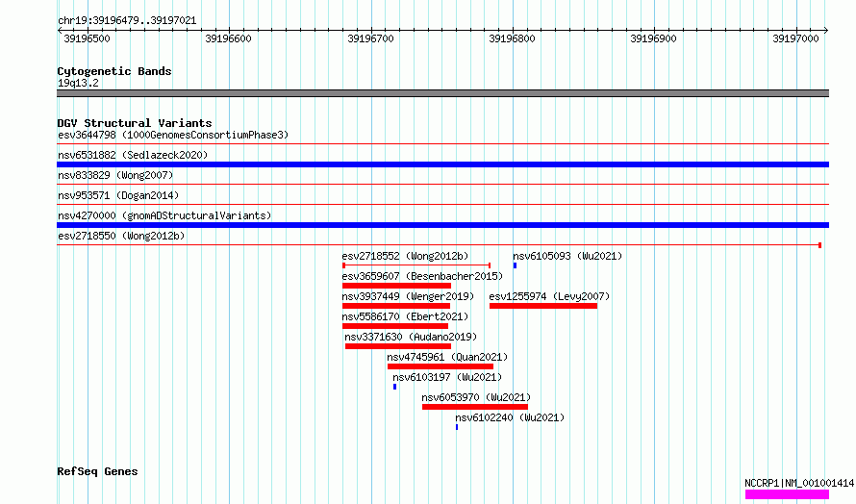Select the nsv5586170 (Ebert2021) red bar
The height and width of the screenshot is (504, 856).
pyautogui.click(x=395, y=326)
